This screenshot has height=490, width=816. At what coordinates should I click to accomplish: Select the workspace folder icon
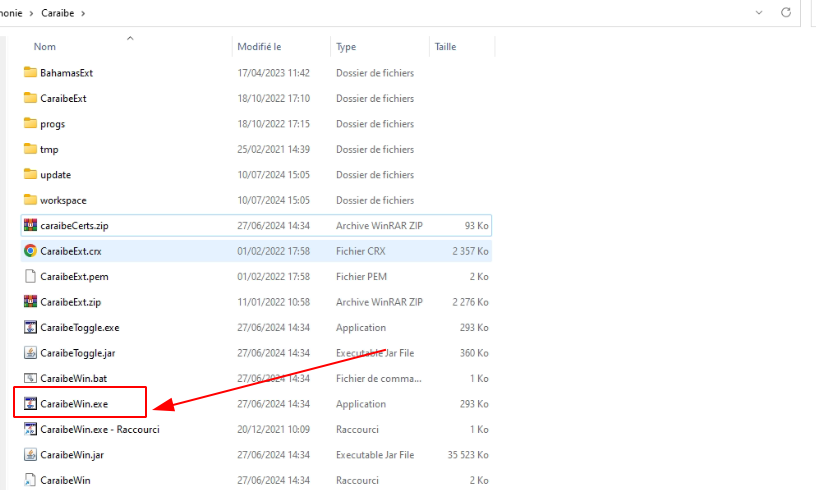point(30,200)
